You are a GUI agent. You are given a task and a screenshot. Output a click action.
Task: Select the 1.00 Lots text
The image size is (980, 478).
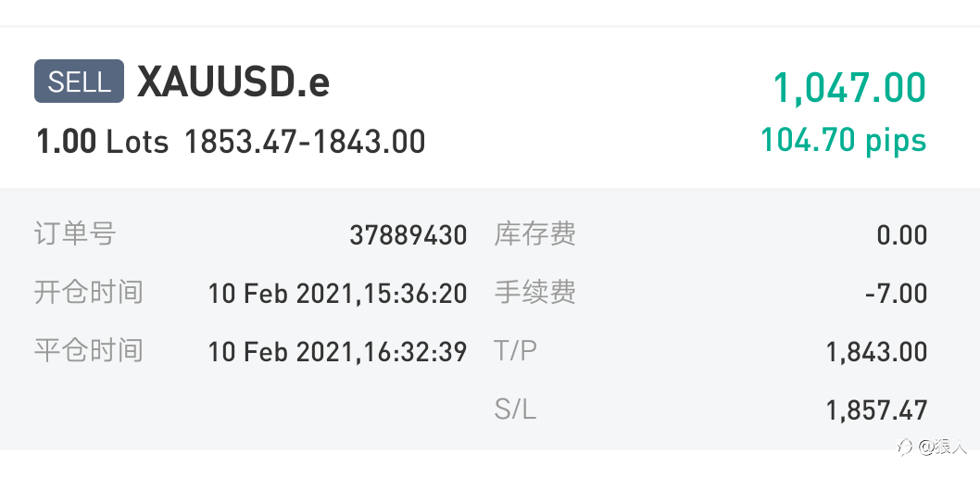(x=103, y=142)
